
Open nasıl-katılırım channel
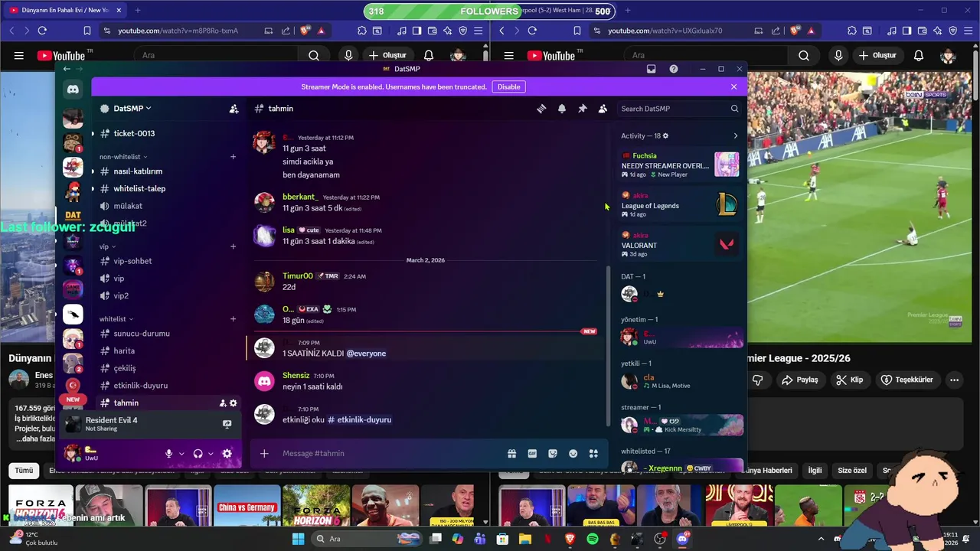click(x=168, y=171)
